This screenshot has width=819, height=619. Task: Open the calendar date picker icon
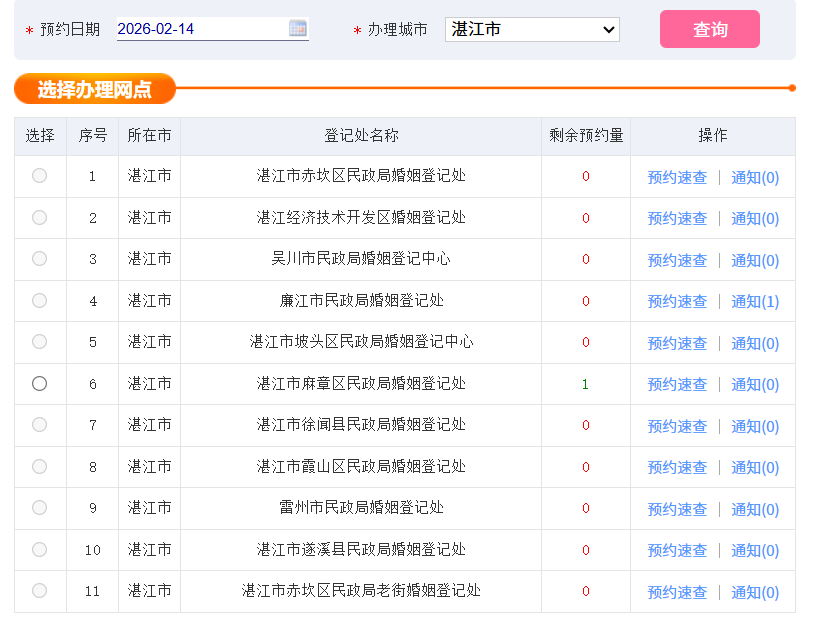(x=297, y=29)
